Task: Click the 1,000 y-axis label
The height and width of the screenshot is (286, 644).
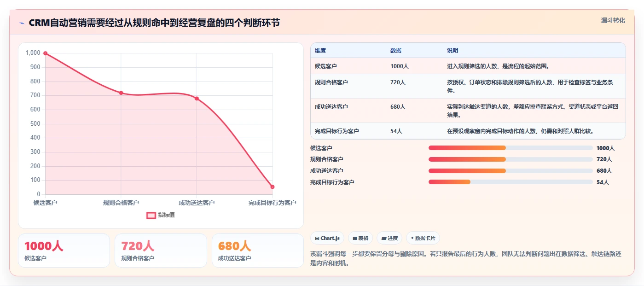Action: [33, 53]
